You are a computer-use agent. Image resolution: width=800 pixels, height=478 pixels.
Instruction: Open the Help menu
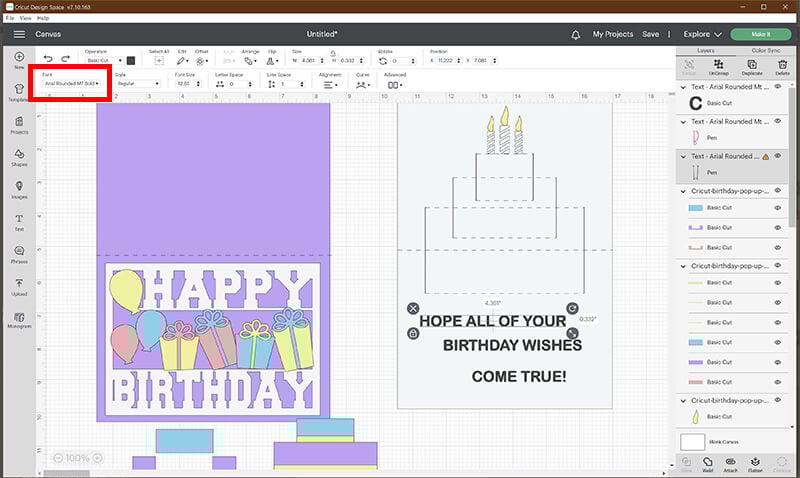(x=43, y=18)
